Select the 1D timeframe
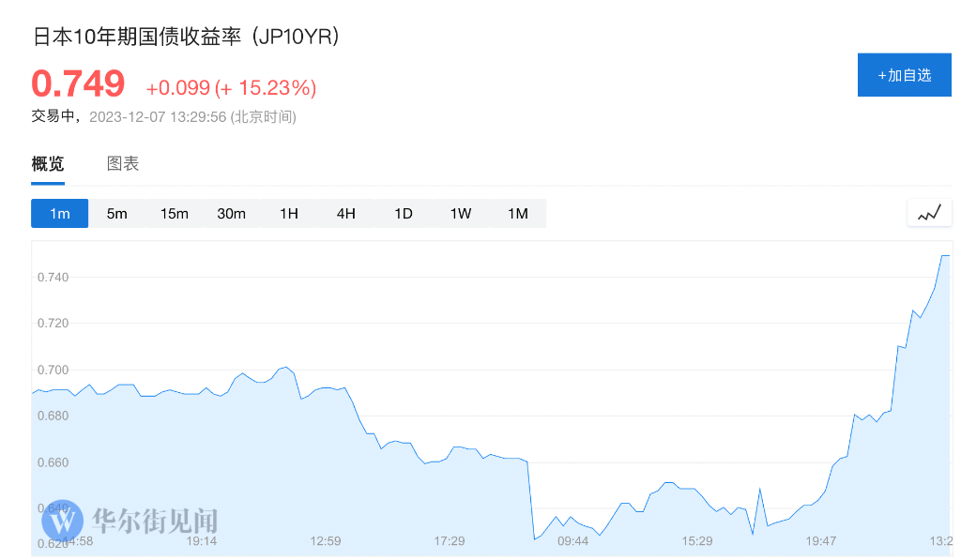The height and width of the screenshot is (560, 961). pyautogui.click(x=404, y=213)
